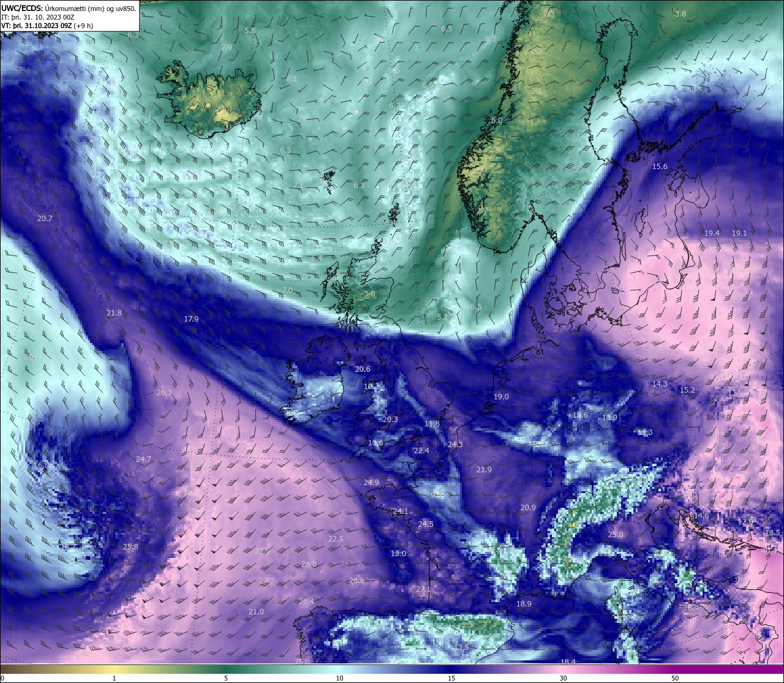Click the 10.9 value label
784x683 pixels.
609,417
